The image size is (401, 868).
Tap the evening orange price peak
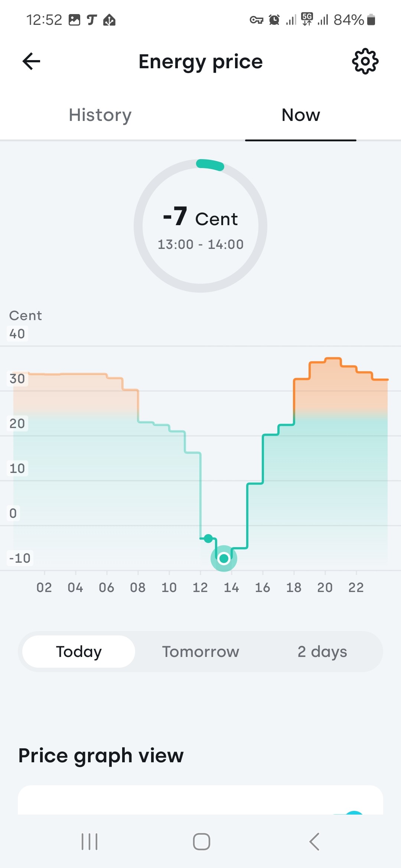(x=333, y=359)
